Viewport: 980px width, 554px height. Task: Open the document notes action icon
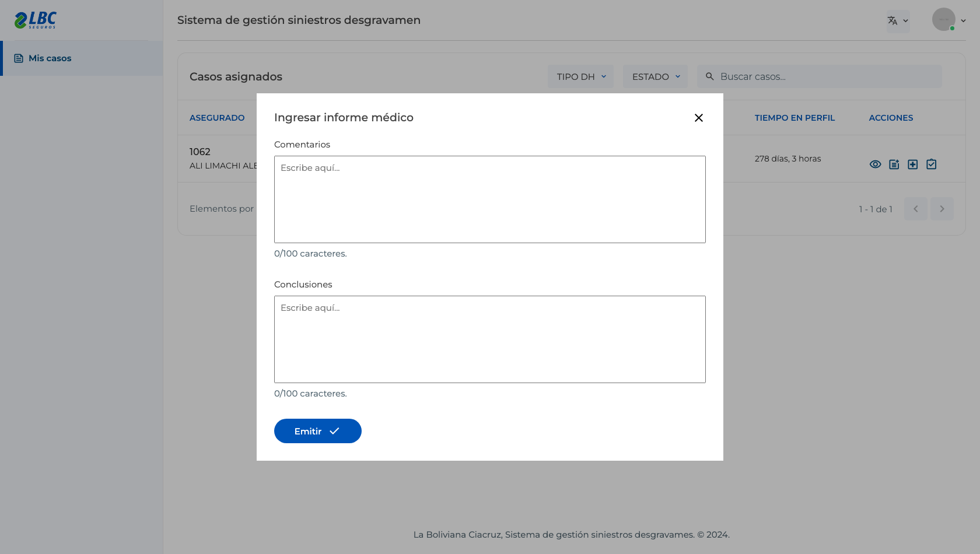[x=894, y=164]
